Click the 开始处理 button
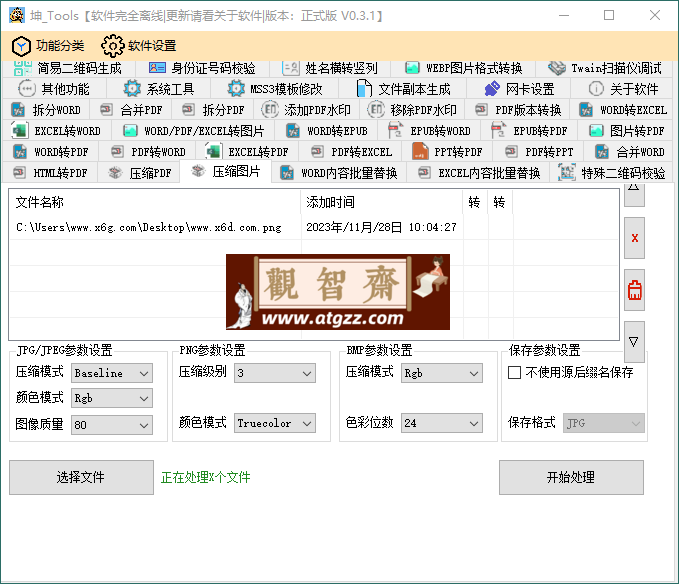 click(571, 477)
